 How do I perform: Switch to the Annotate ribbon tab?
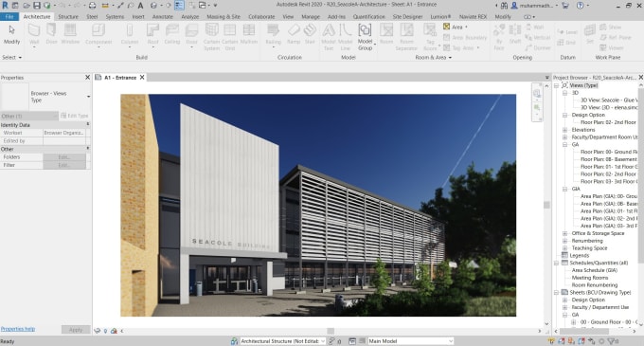point(163,17)
